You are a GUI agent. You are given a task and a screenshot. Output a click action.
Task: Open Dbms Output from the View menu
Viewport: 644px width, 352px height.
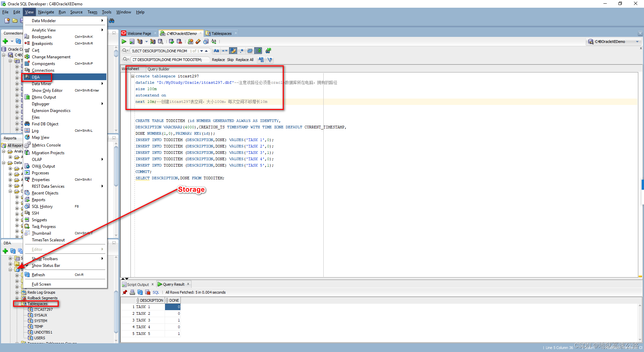pyautogui.click(x=65, y=97)
